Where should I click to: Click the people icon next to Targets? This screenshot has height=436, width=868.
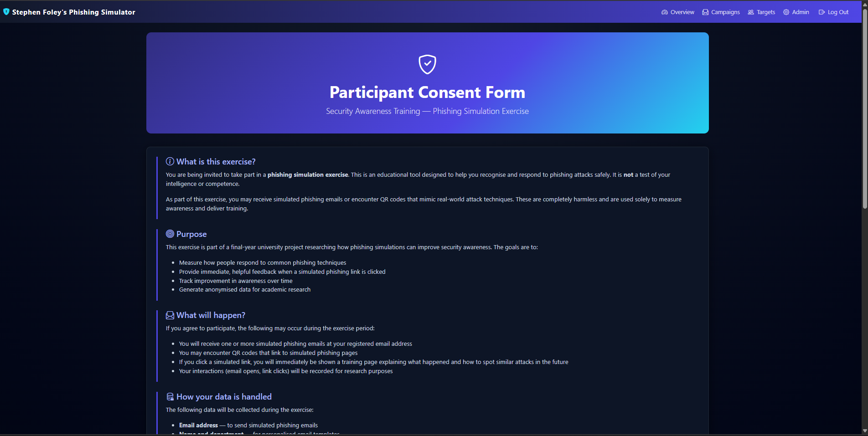[x=750, y=12]
